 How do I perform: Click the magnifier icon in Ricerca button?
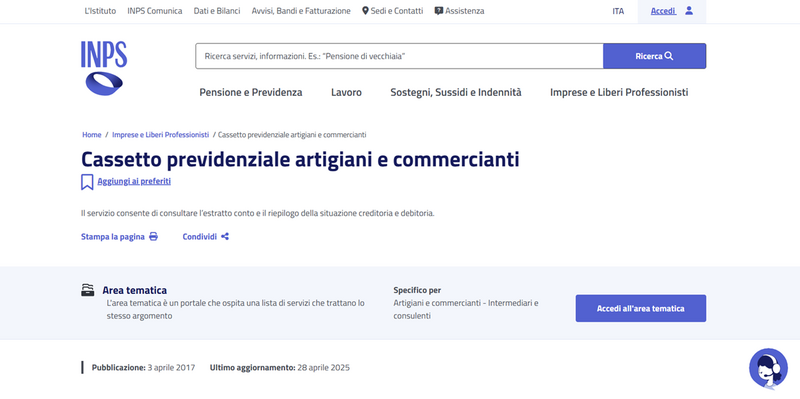point(669,56)
